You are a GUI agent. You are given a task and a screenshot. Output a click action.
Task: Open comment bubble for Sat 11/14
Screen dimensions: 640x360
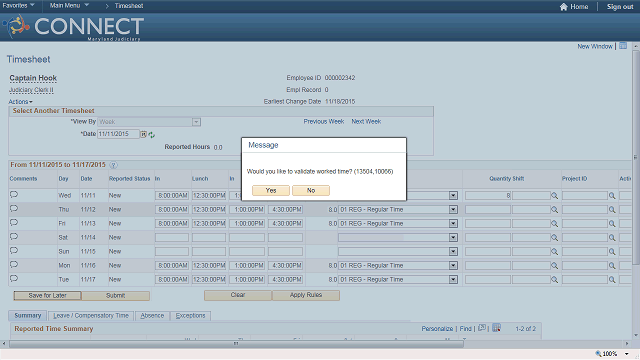[14, 236]
